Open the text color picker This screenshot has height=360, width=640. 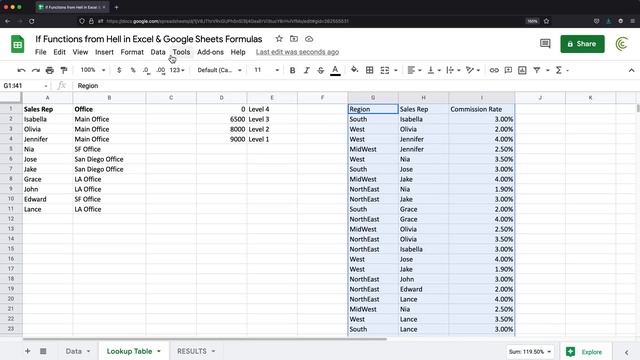tap(335, 70)
